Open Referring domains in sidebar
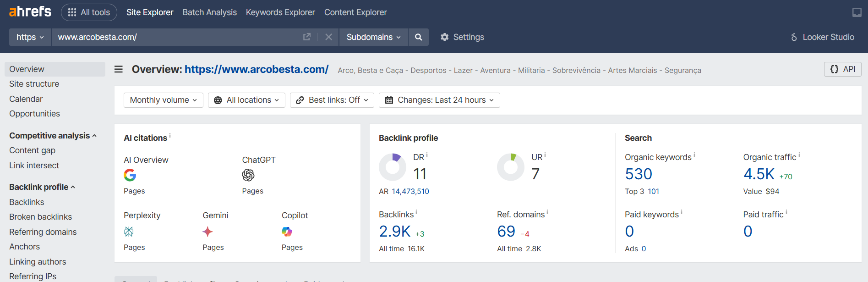The image size is (868, 282). [x=43, y=232]
